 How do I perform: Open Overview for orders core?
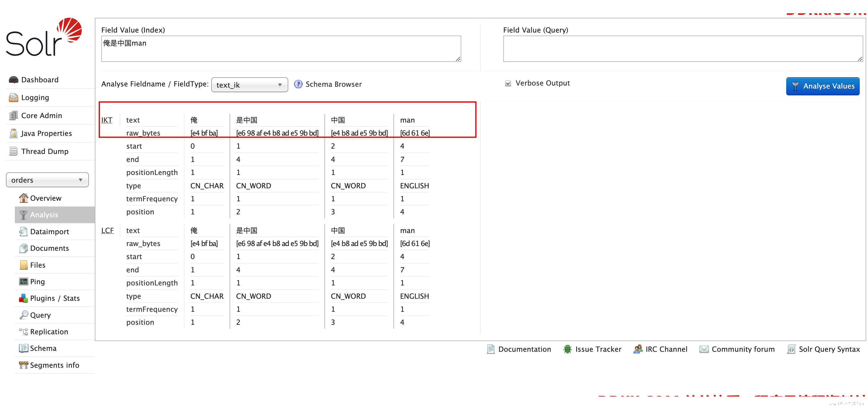[x=46, y=198]
